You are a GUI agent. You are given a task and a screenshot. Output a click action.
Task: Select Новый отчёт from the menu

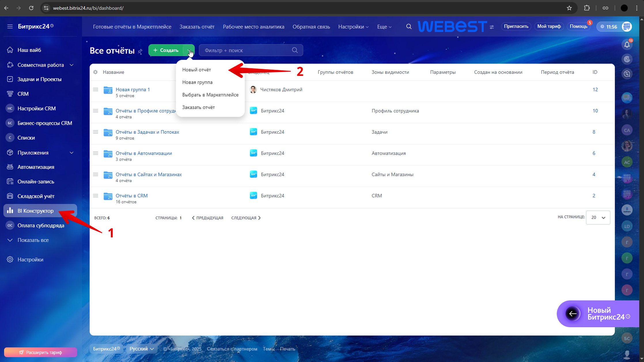196,70
